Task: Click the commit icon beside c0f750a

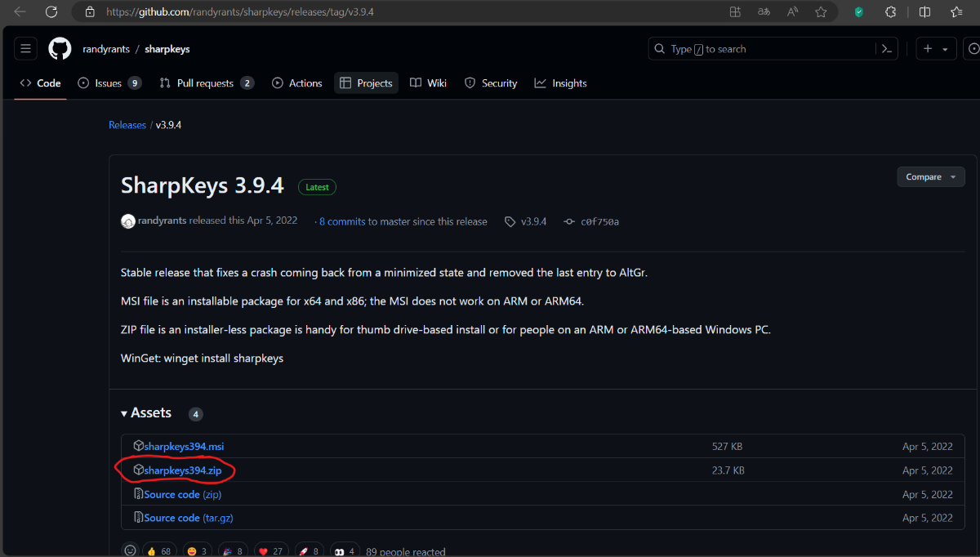Action: click(569, 221)
